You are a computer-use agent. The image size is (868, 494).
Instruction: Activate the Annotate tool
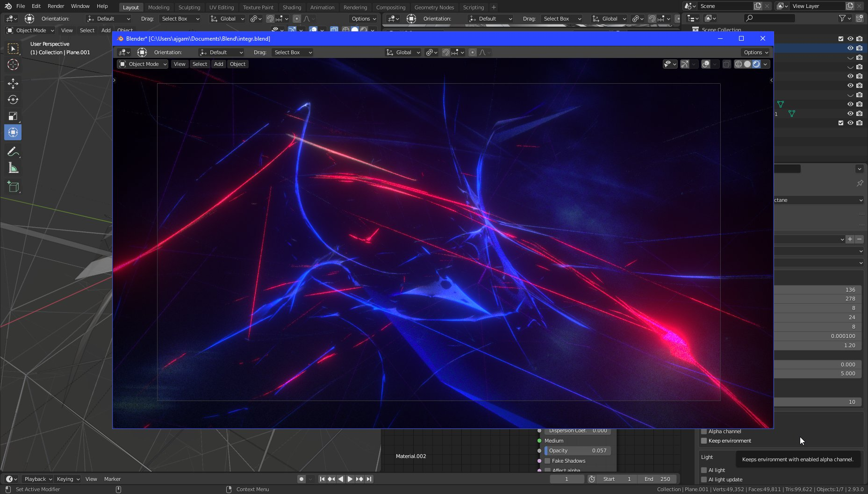click(x=13, y=151)
